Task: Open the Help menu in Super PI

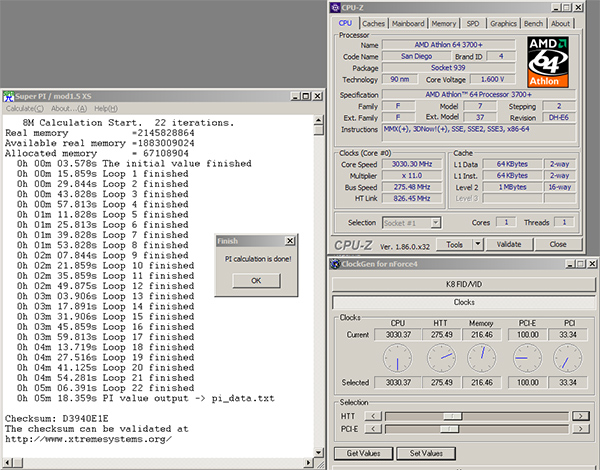Action: pos(106,109)
